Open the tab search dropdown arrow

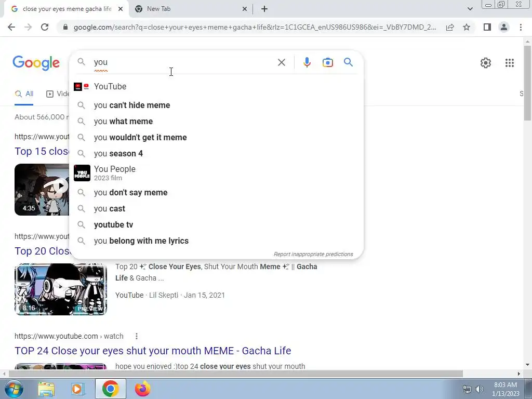(470, 9)
